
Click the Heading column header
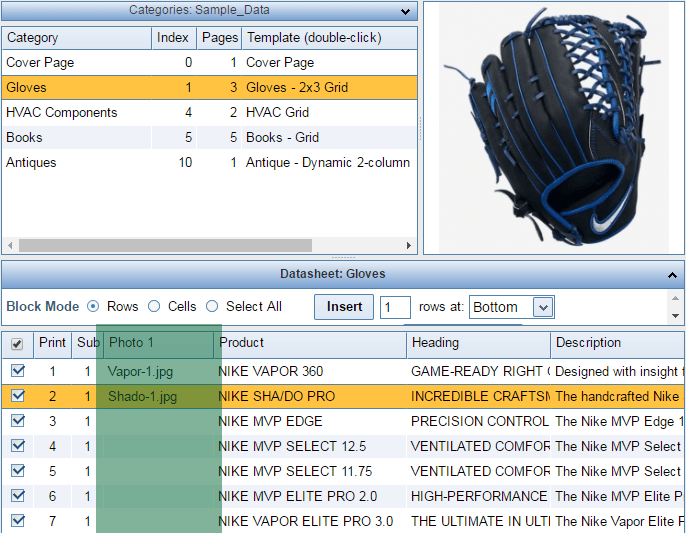click(x=479, y=343)
